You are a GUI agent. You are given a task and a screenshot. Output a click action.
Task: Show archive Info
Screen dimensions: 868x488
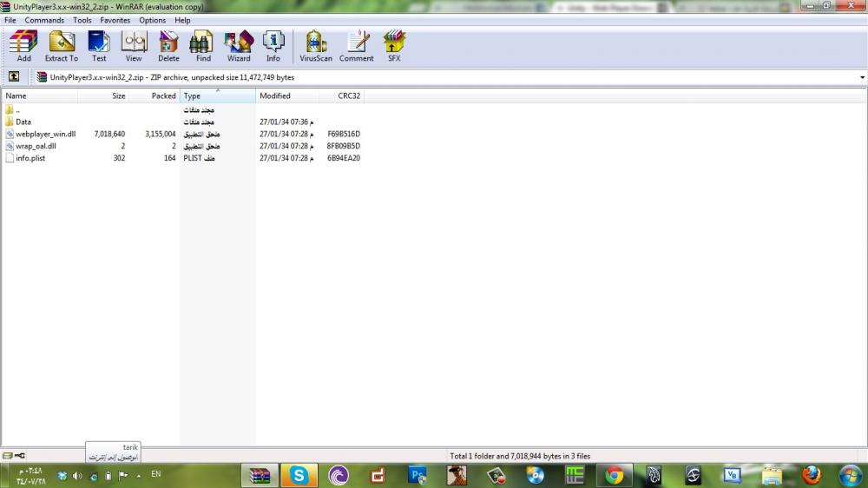[273, 46]
